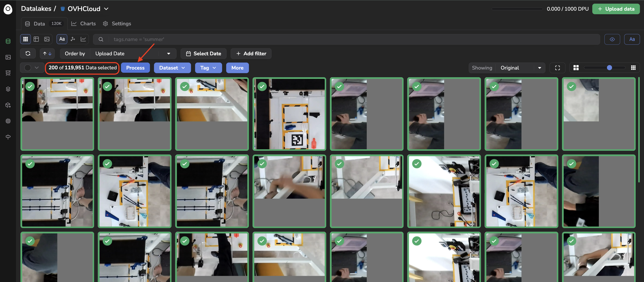Screen dimensions: 644x282
Task: Open the Picsellia logo home icon
Action: (x=8, y=9)
